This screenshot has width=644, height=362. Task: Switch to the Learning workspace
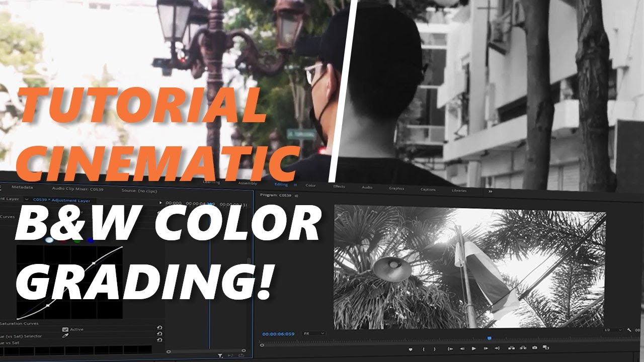tap(211, 182)
